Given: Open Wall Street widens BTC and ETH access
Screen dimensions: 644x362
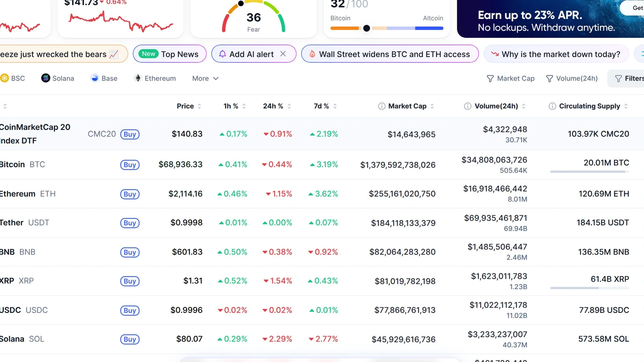Looking at the screenshot, I should pyautogui.click(x=390, y=54).
